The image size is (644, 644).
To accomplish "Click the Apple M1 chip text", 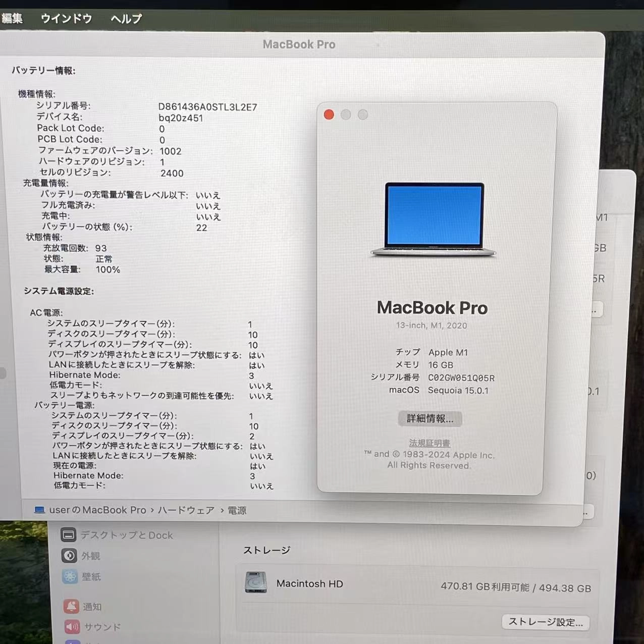I will tap(448, 352).
